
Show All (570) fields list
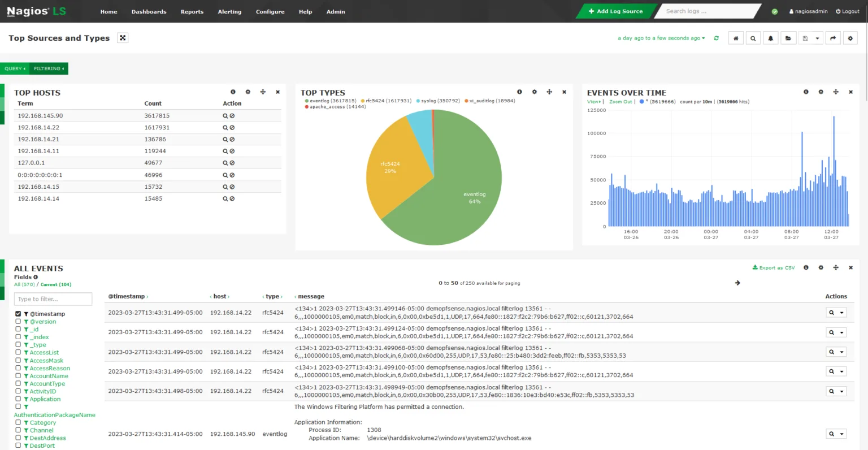click(24, 284)
